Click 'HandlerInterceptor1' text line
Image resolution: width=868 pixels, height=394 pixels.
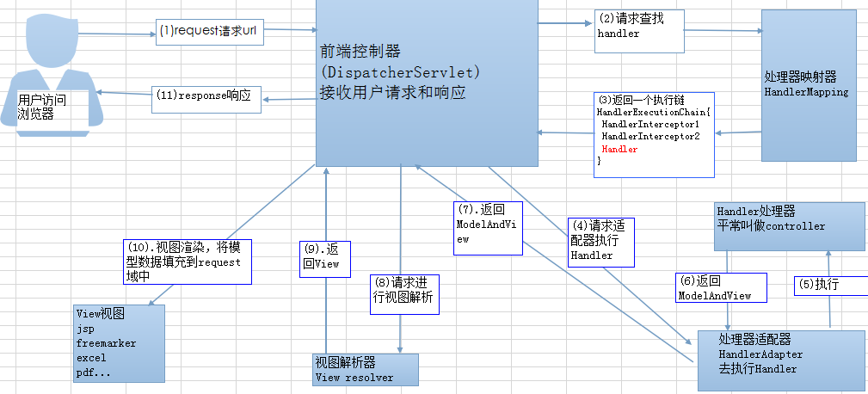651,125
